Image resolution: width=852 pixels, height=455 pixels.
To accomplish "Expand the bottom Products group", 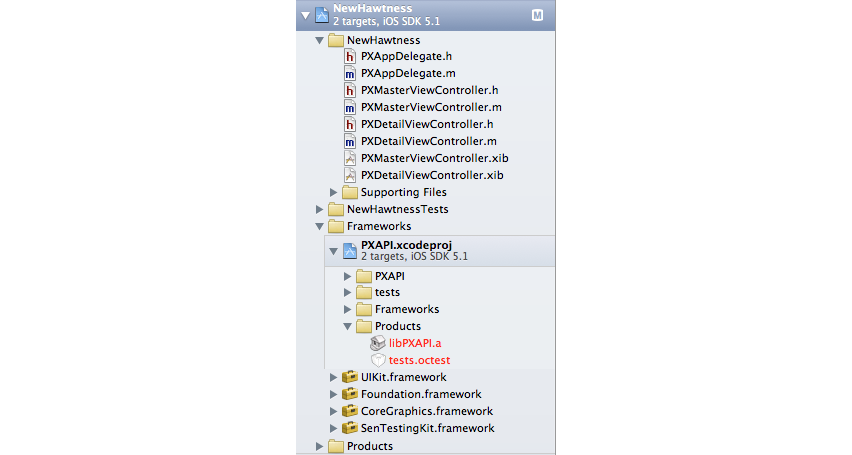I will pos(320,446).
